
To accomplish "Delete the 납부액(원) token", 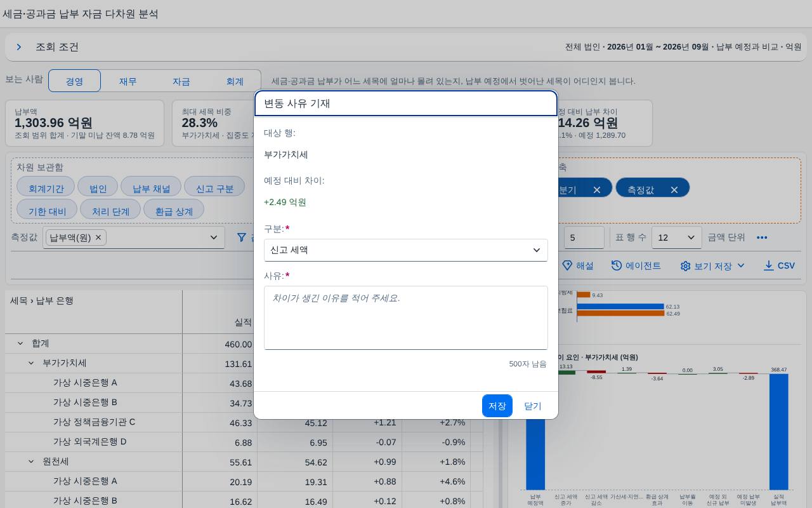I will [x=98, y=237].
